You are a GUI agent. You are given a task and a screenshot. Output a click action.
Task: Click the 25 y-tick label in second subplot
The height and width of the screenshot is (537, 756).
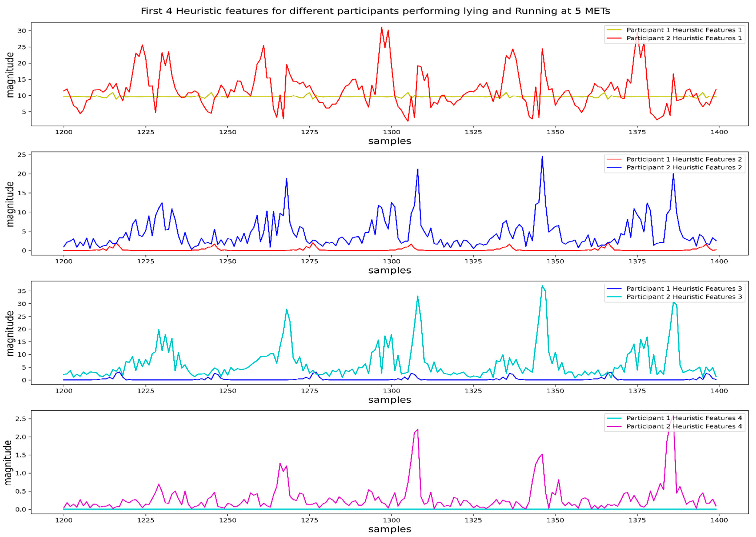pos(22,155)
